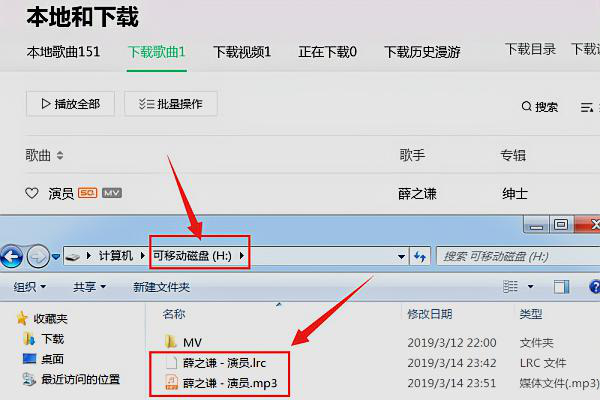The image size is (600, 400).
Task: Click the 专辑 column header
Action: 513,155
